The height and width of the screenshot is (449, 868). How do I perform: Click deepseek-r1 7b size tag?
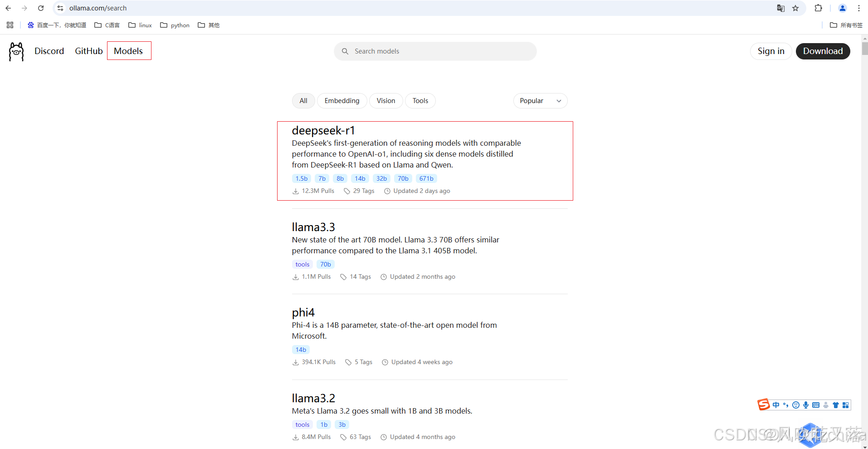[x=322, y=178]
